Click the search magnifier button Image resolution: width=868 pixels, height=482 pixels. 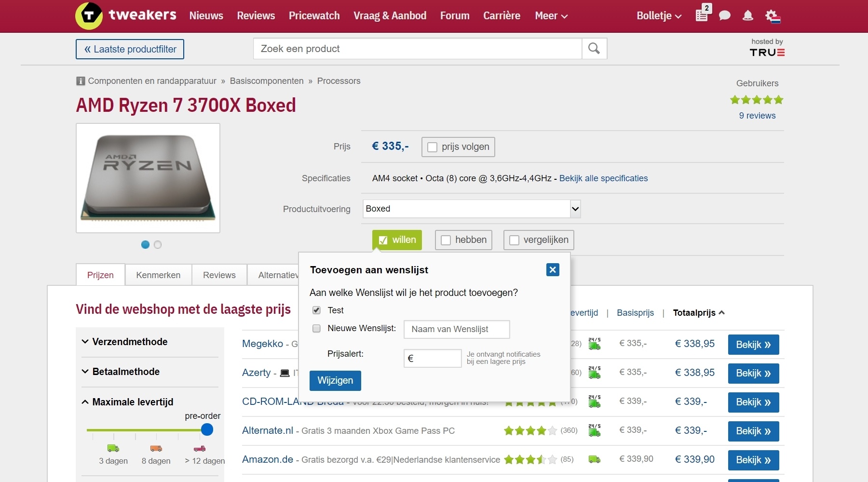(594, 49)
